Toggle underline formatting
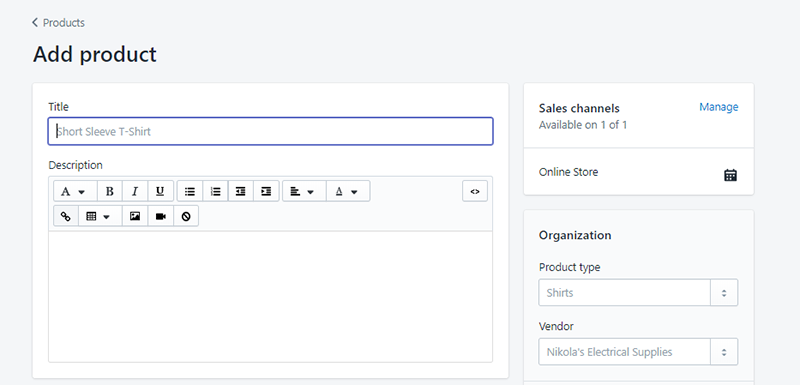The image size is (800, 385). [160, 191]
